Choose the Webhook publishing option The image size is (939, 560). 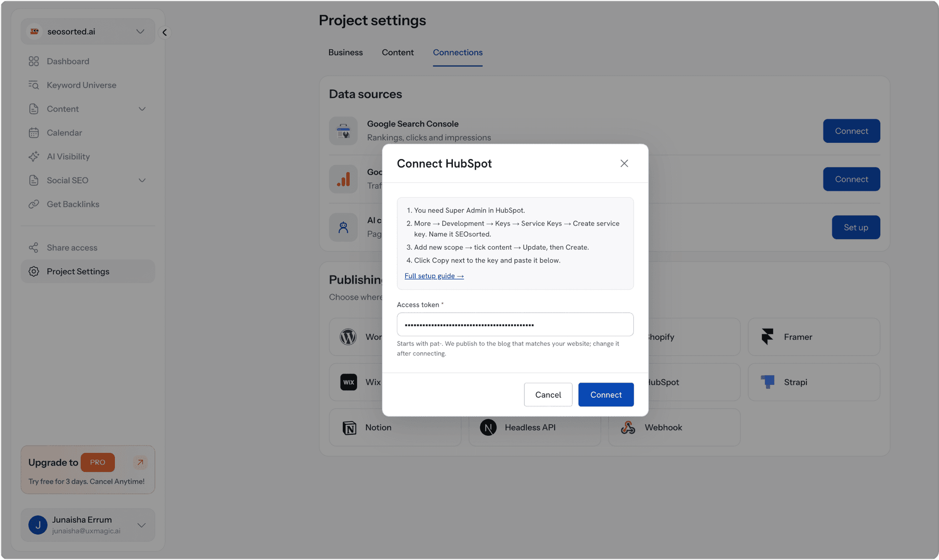coord(674,427)
